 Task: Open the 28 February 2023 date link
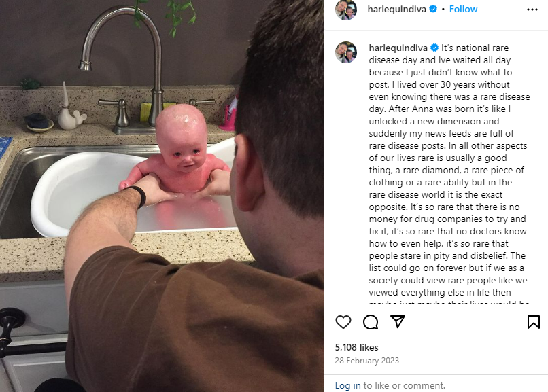(x=366, y=361)
